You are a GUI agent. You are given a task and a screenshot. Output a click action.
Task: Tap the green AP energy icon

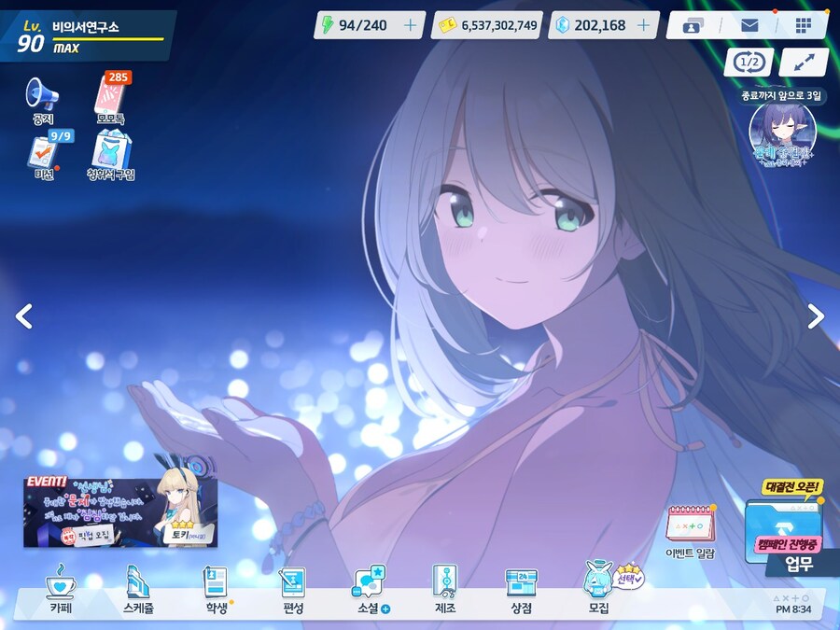click(x=327, y=24)
